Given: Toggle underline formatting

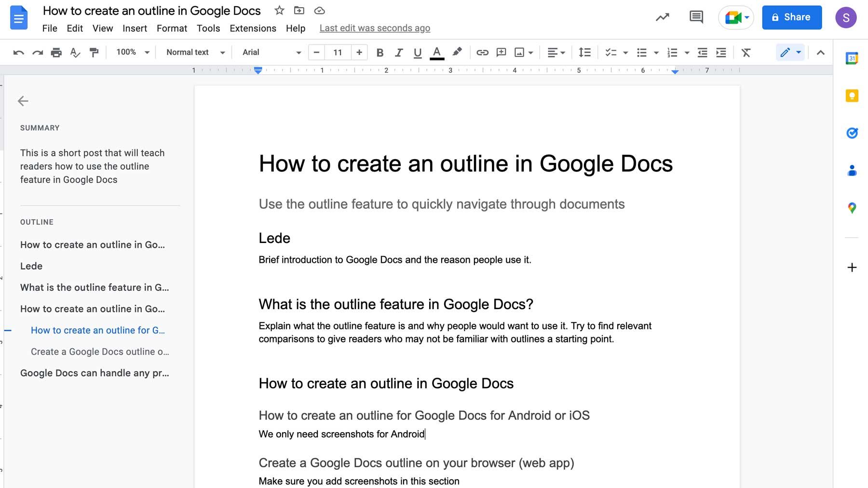Looking at the screenshot, I should 418,53.
